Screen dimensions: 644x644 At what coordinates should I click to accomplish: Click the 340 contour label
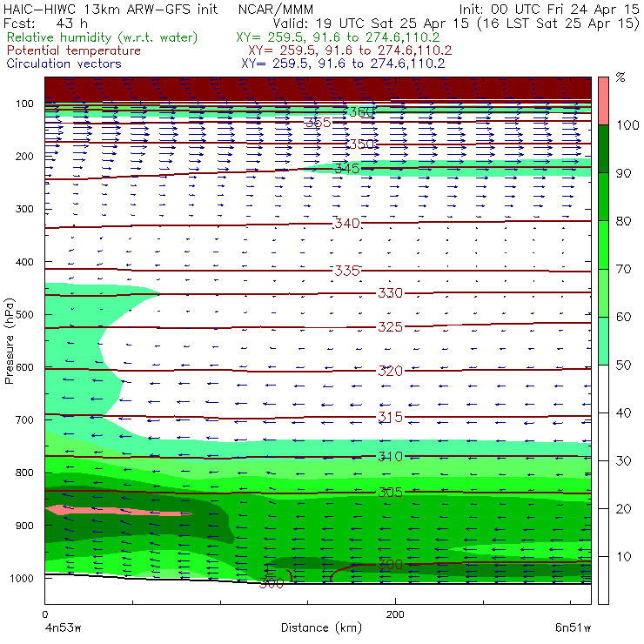pyautogui.click(x=347, y=224)
